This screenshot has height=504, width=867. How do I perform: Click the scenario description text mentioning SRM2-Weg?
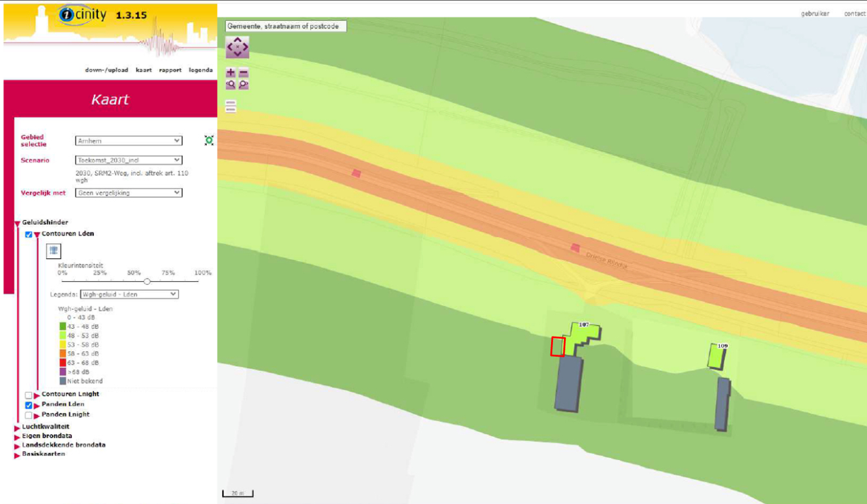click(132, 176)
